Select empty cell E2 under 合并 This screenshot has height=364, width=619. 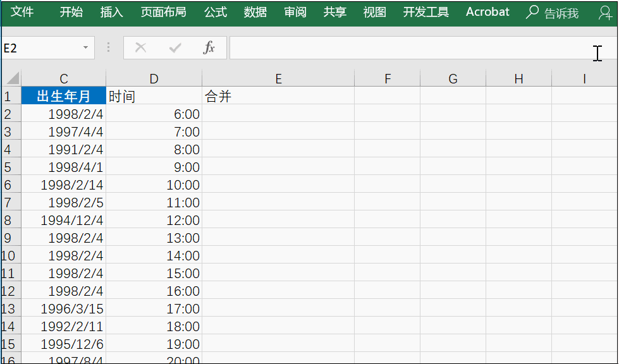point(278,114)
